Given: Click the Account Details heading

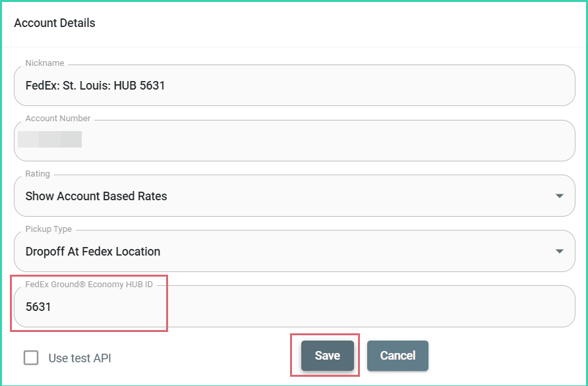Looking at the screenshot, I should 55,23.
